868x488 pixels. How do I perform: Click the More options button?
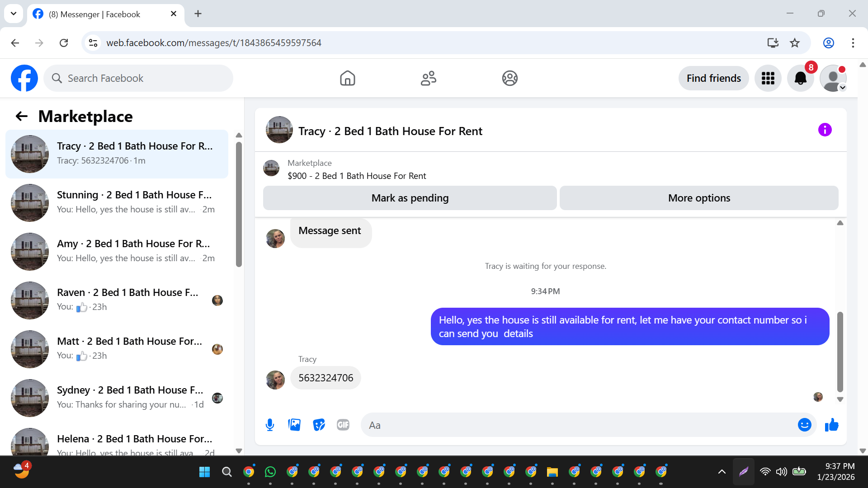click(699, 198)
